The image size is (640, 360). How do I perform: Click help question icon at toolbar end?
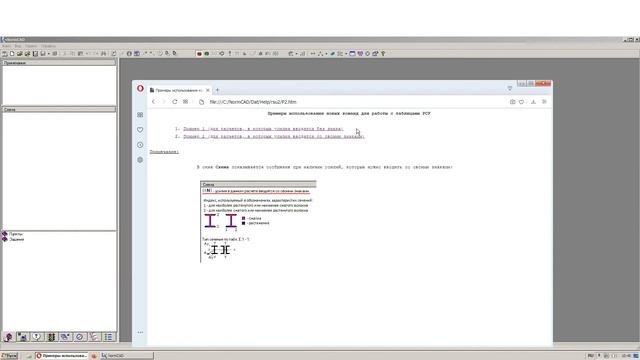point(383,53)
